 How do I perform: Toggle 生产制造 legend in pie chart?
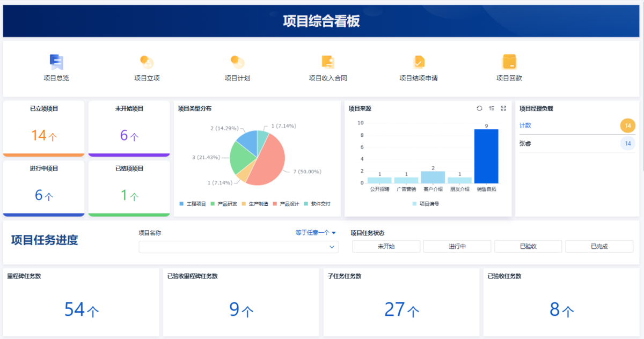click(x=255, y=204)
